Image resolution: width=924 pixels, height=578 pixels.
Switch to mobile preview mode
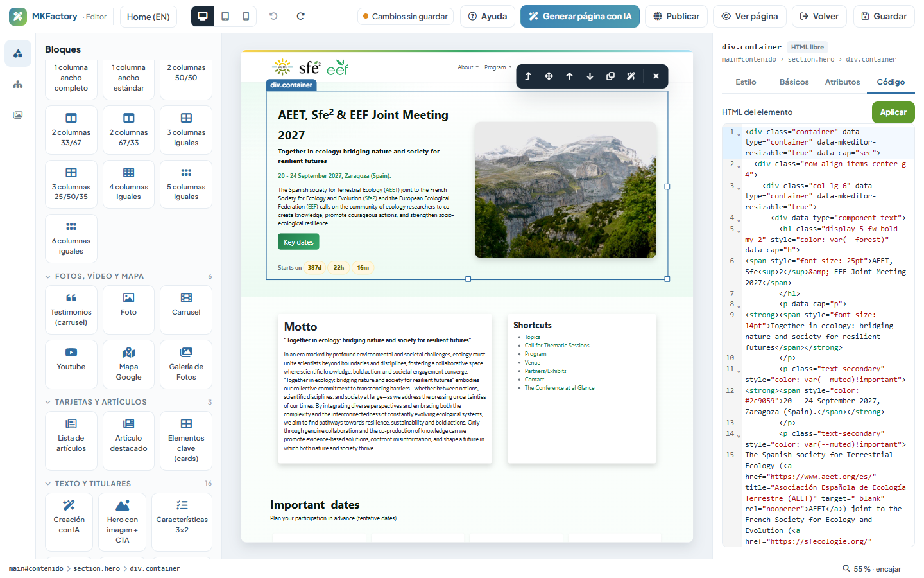(x=246, y=16)
